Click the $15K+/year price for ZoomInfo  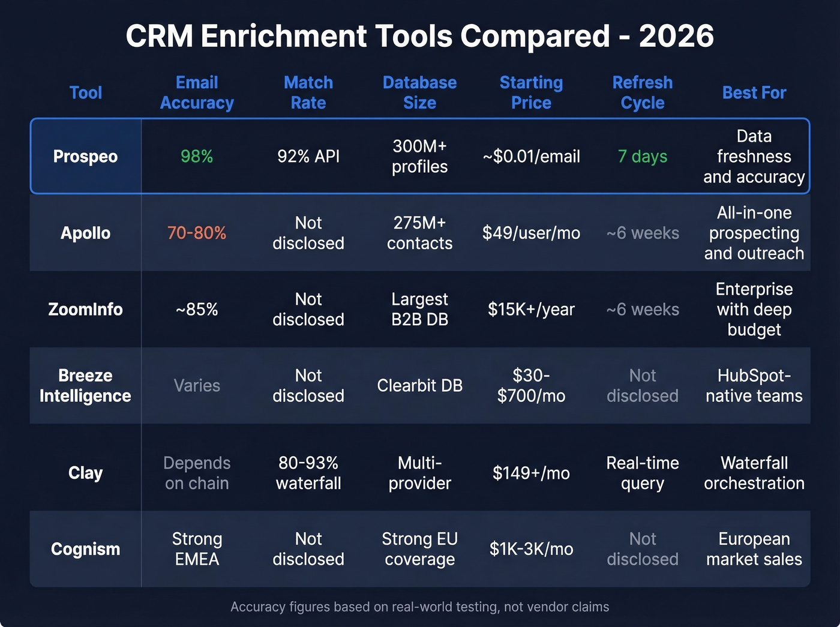coord(531,310)
